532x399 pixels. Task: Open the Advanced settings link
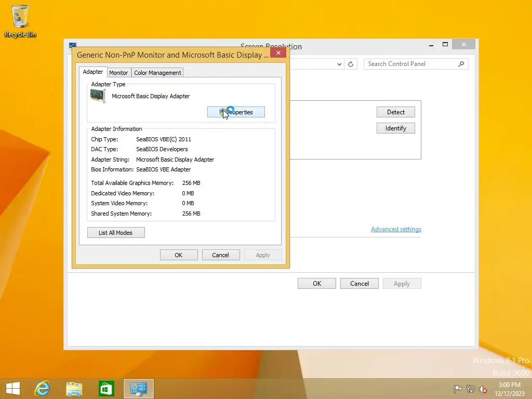[396, 229]
